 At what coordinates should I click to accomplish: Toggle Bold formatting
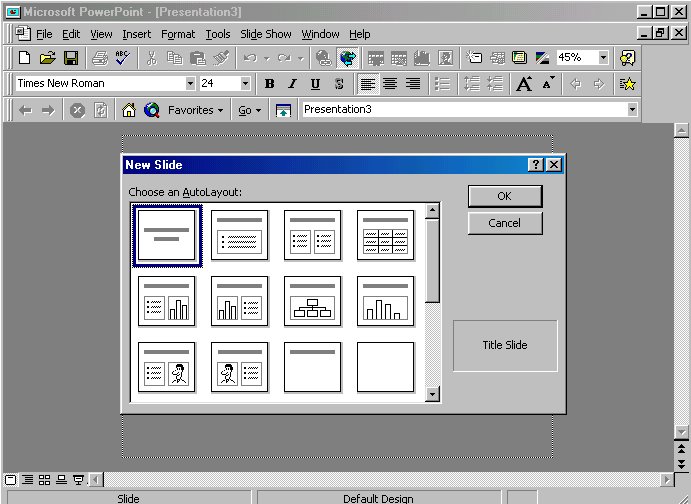(269, 84)
